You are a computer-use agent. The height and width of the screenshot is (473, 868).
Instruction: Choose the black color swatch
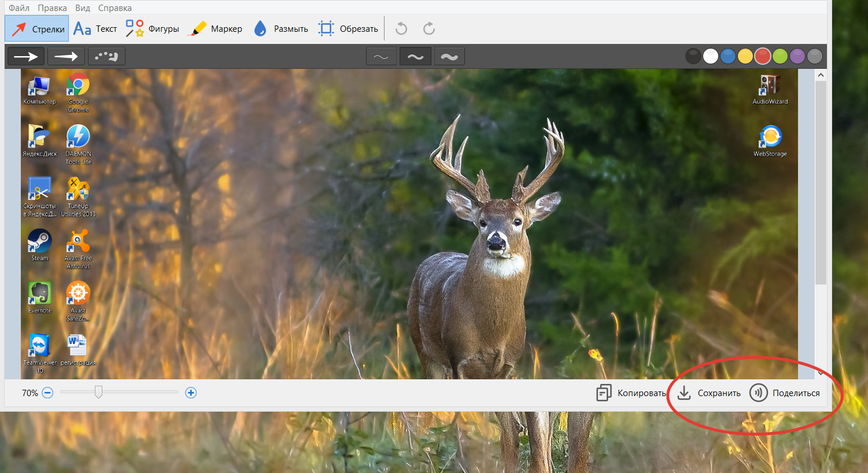tap(693, 56)
